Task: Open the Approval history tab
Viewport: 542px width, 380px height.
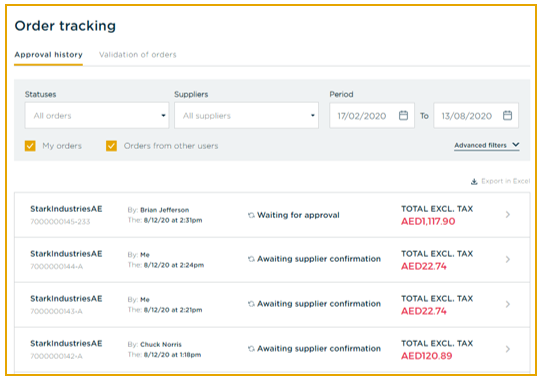Action: pyautogui.click(x=48, y=55)
